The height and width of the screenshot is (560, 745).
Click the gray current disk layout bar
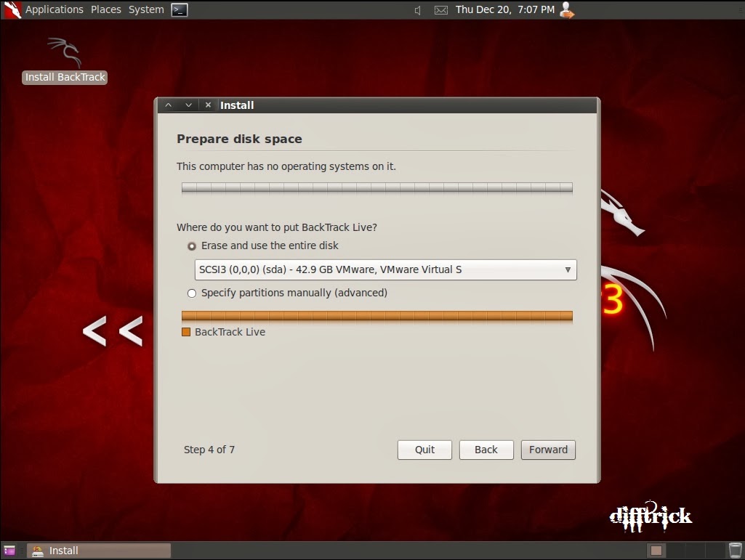(376, 187)
